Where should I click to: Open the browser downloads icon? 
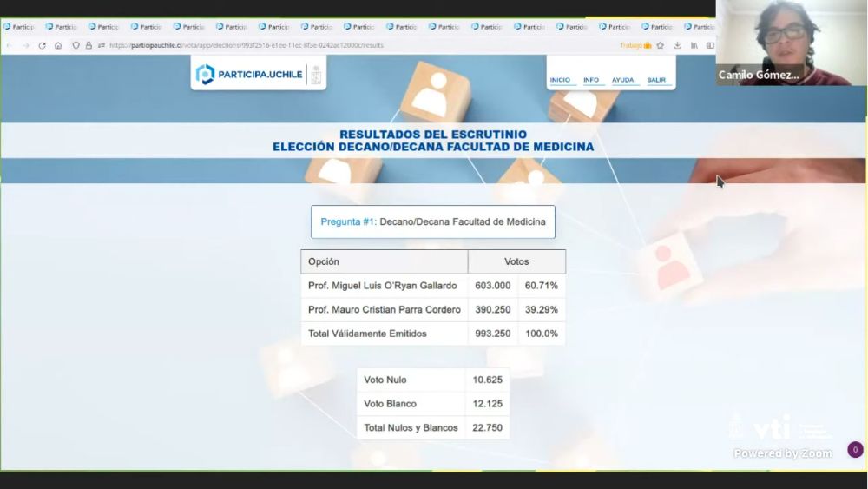coord(677,45)
